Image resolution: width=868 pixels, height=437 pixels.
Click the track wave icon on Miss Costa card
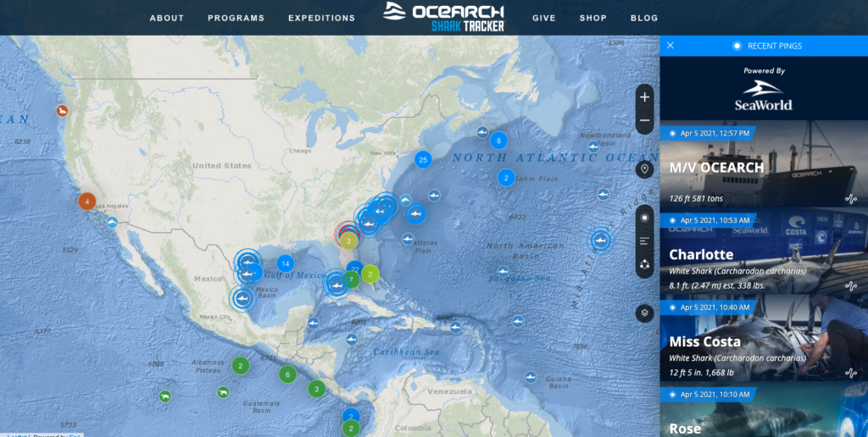coord(851,373)
